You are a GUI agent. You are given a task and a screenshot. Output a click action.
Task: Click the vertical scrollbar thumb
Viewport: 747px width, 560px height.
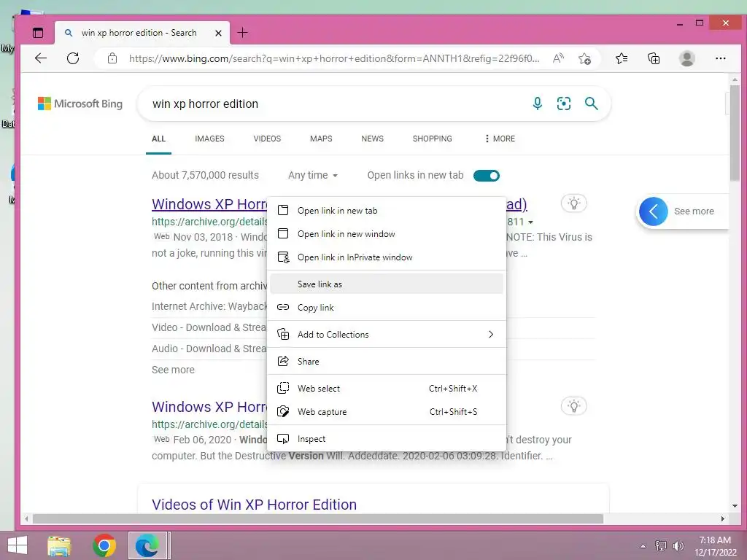coord(734,133)
